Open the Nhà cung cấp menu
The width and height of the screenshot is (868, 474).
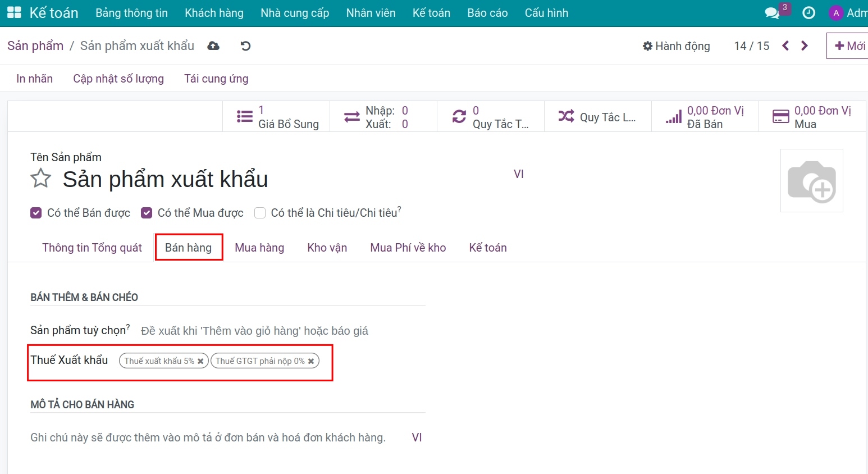[x=295, y=13]
